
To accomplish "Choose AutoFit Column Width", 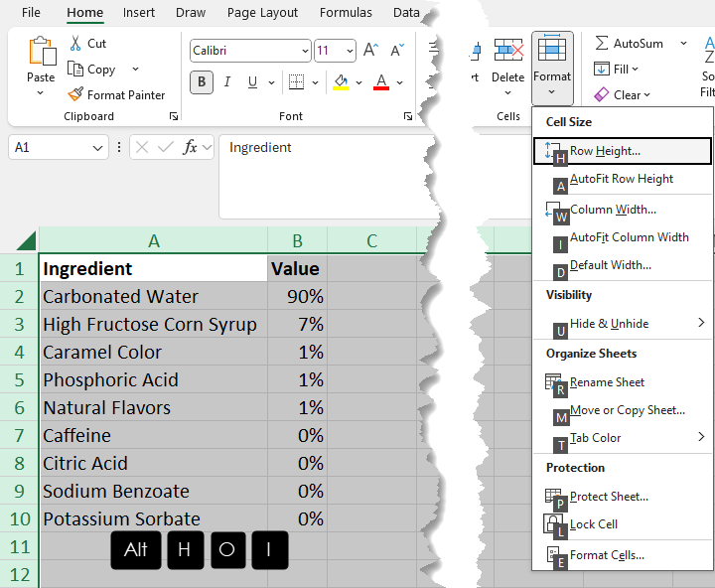I will pyautogui.click(x=622, y=237).
